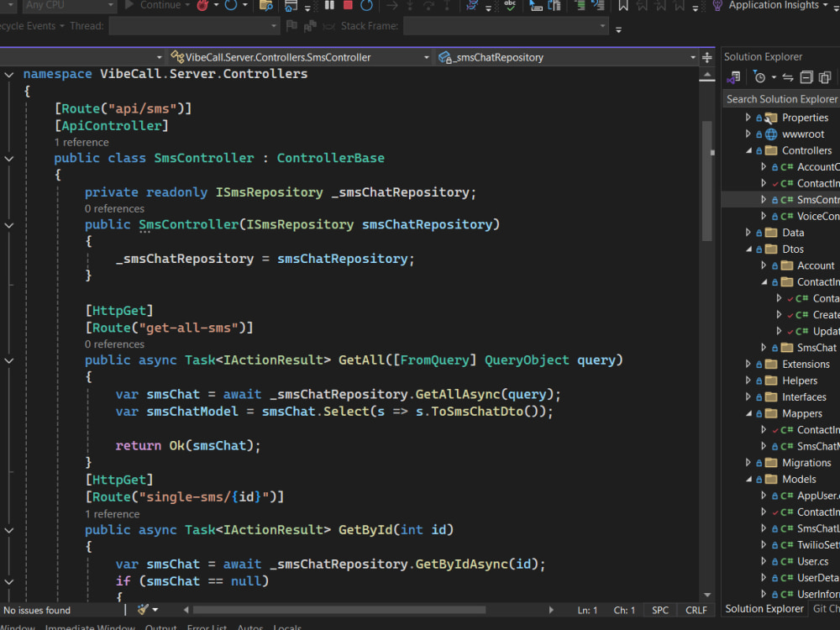Viewport: 840px width, 630px height.
Task: Select the Extensions folder in the tree
Action: pos(806,365)
